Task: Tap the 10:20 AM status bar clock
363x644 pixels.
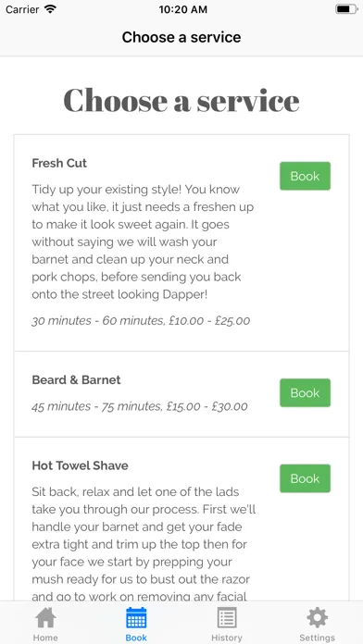Action: (183, 9)
